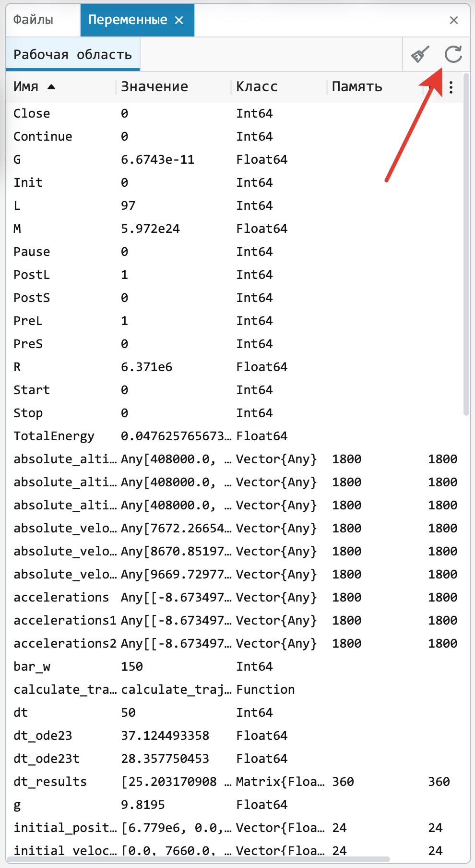The height and width of the screenshot is (868, 475).
Task: Open the Рабочая область section tab
Action: [x=72, y=55]
